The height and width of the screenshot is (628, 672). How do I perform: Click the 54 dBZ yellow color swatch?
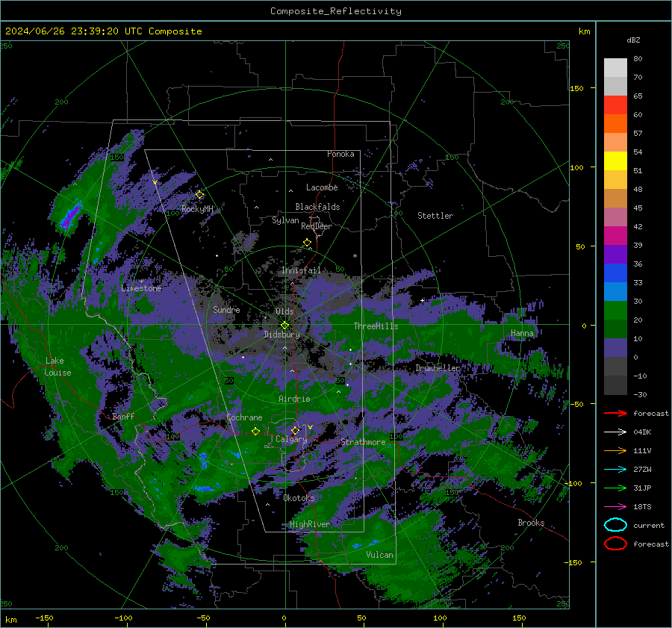coord(615,161)
